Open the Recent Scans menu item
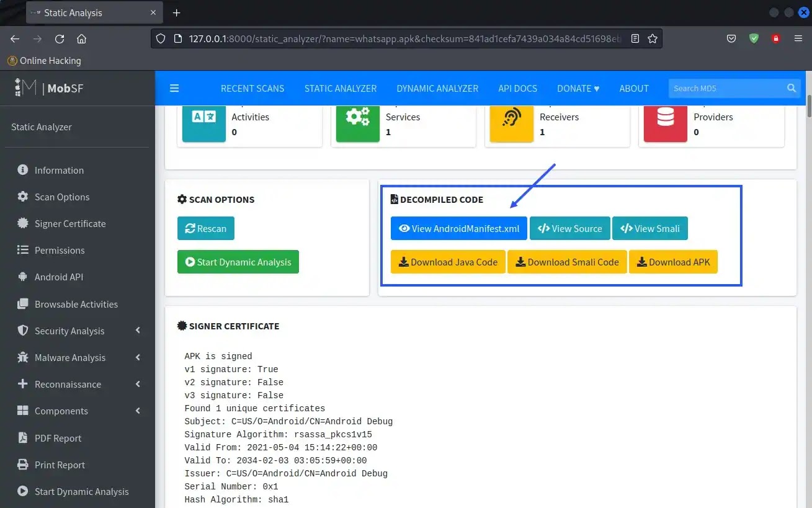The image size is (812, 508). [252, 88]
